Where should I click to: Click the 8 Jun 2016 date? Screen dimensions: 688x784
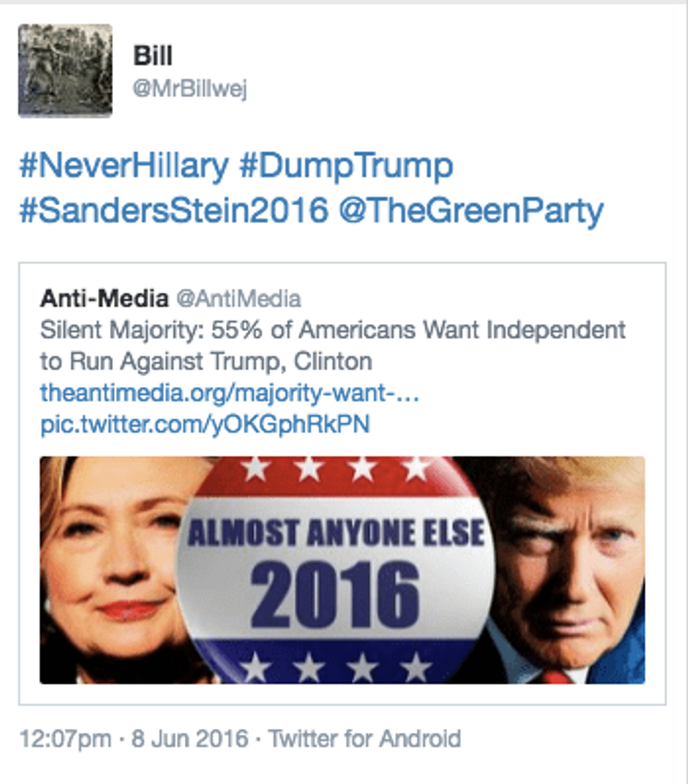click(190, 739)
